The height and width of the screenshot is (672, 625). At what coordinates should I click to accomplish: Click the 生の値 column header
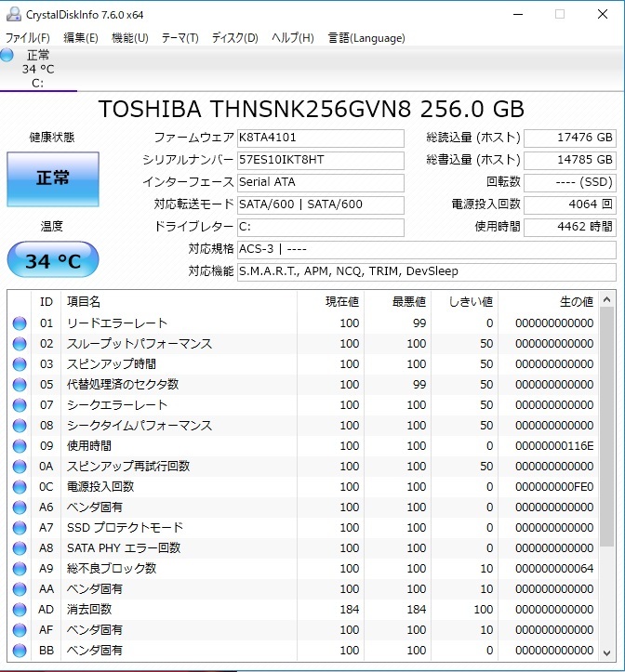[548, 302]
